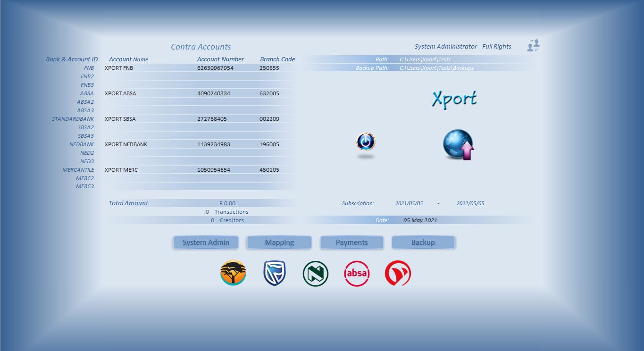Click the XPORT NEDBANK account name

126,144
